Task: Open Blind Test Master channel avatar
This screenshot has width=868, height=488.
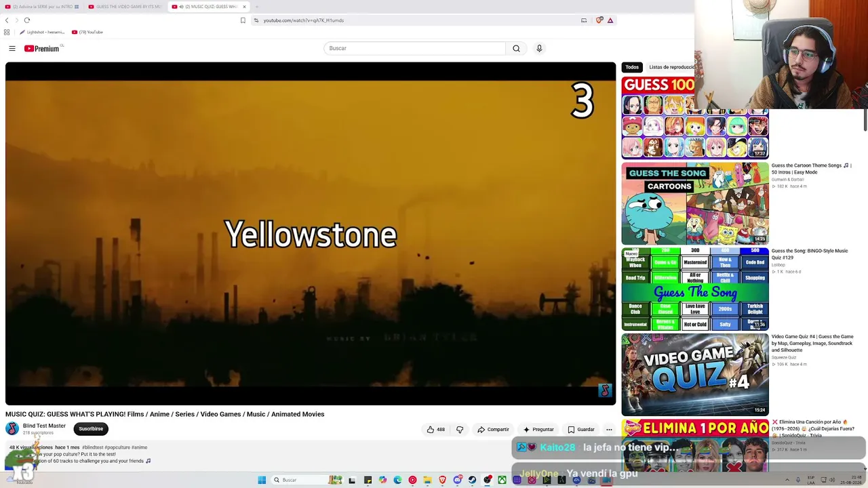Action: pyautogui.click(x=12, y=428)
